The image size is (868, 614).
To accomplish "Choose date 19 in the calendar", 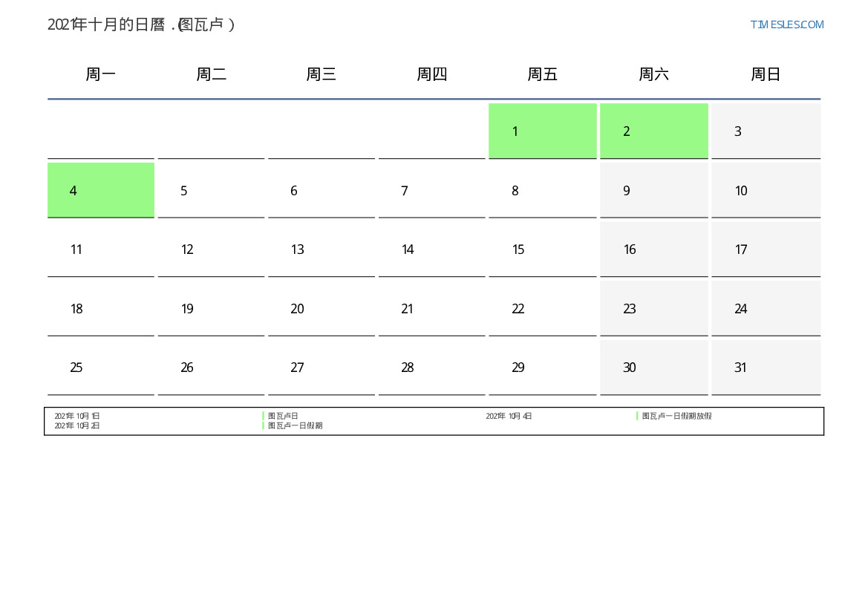I will (211, 309).
